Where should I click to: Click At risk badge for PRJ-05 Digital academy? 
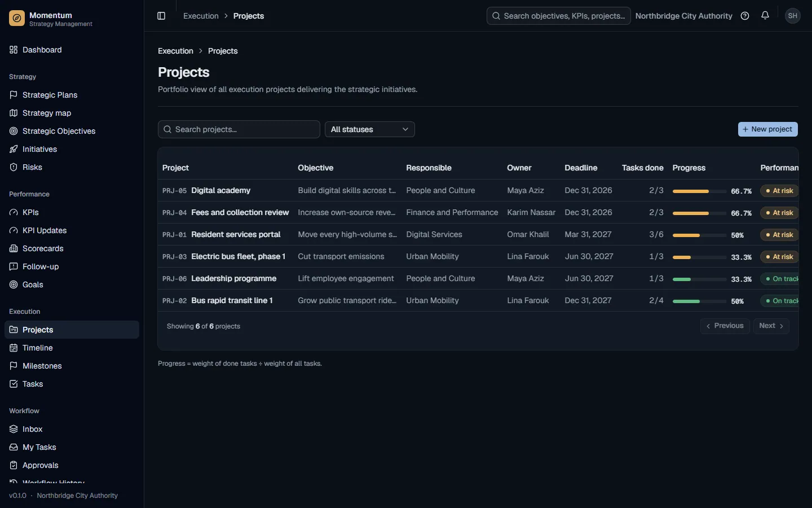click(779, 191)
